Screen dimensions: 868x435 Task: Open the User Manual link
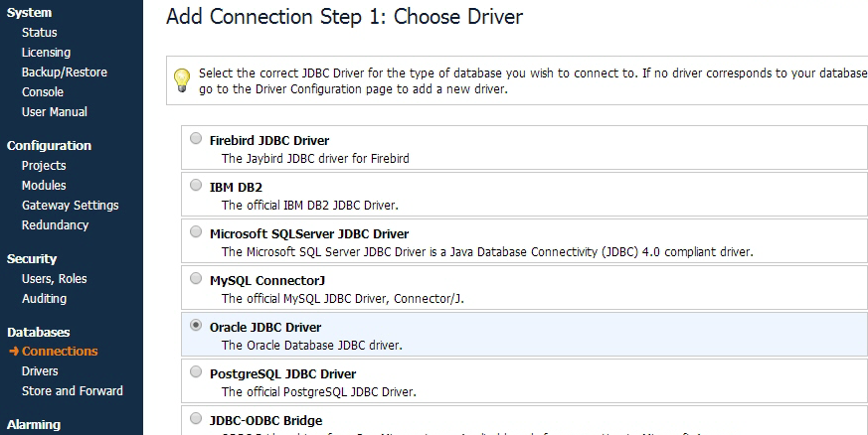click(x=55, y=111)
